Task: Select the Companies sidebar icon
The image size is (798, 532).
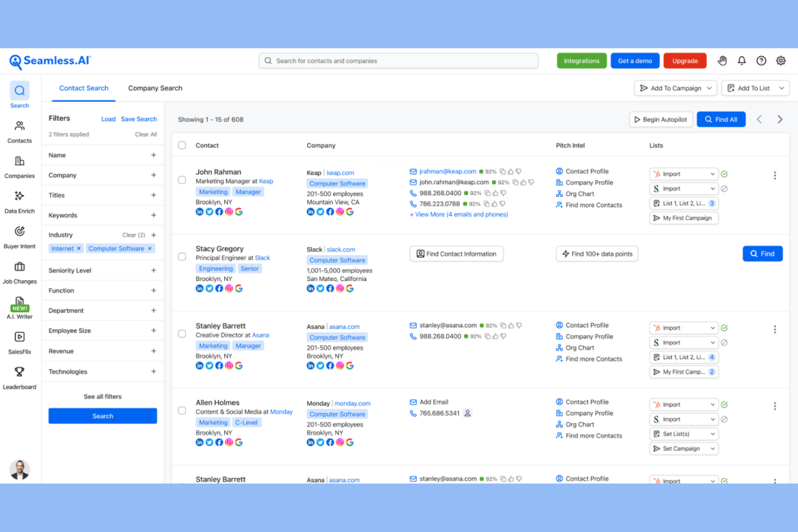Action: tap(19, 166)
